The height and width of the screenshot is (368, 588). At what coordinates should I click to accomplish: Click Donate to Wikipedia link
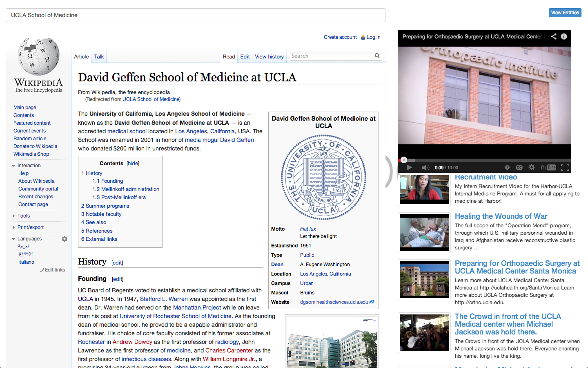[x=36, y=146]
